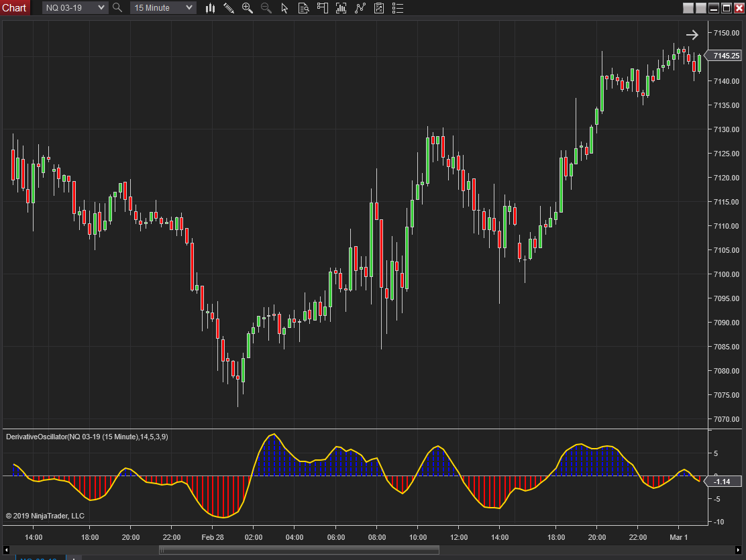Open the bar type candlestick icon
746x560 pixels.
coord(210,8)
